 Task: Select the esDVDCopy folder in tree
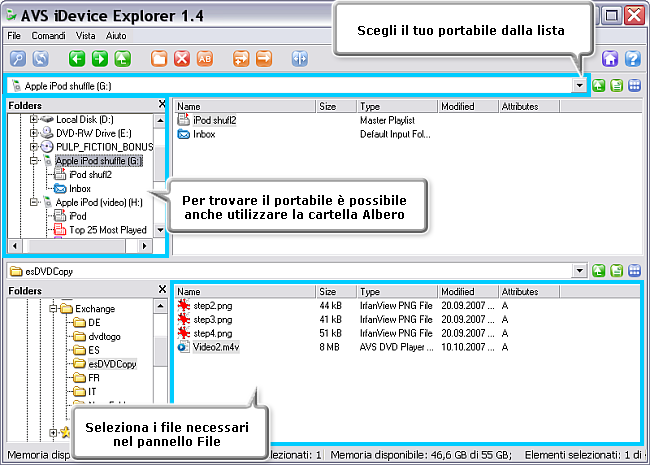[112, 364]
